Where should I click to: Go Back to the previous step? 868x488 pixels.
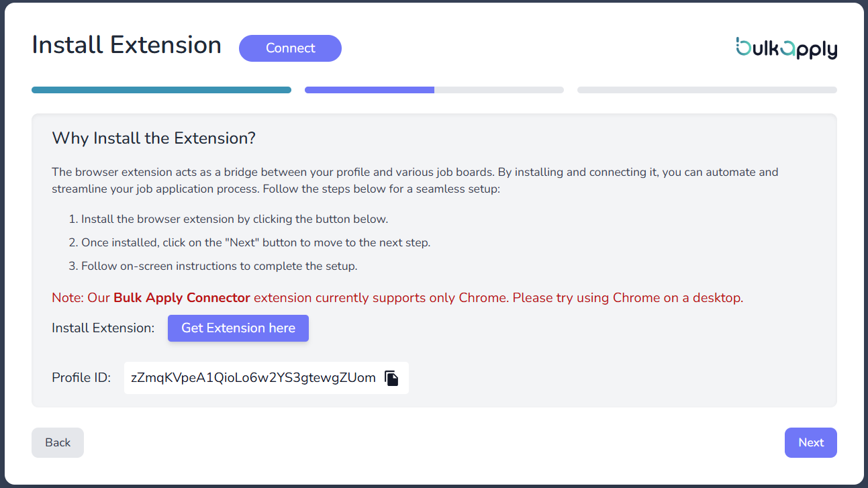click(58, 442)
